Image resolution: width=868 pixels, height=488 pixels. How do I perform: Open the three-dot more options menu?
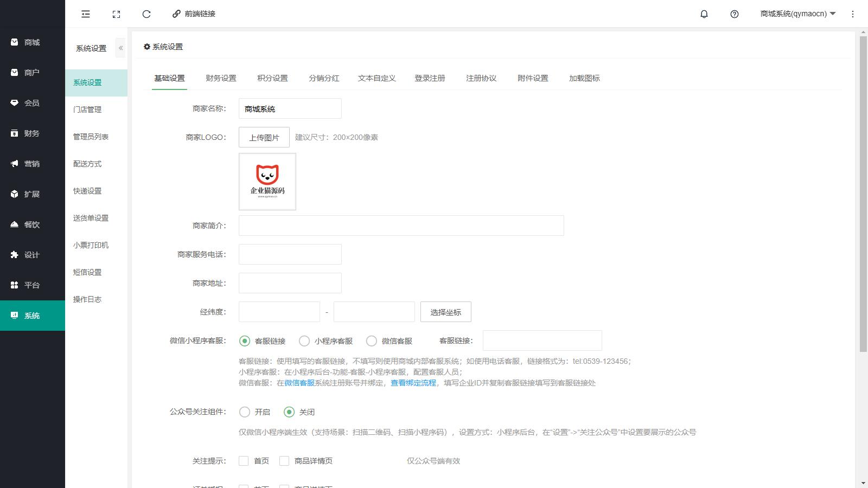(853, 14)
